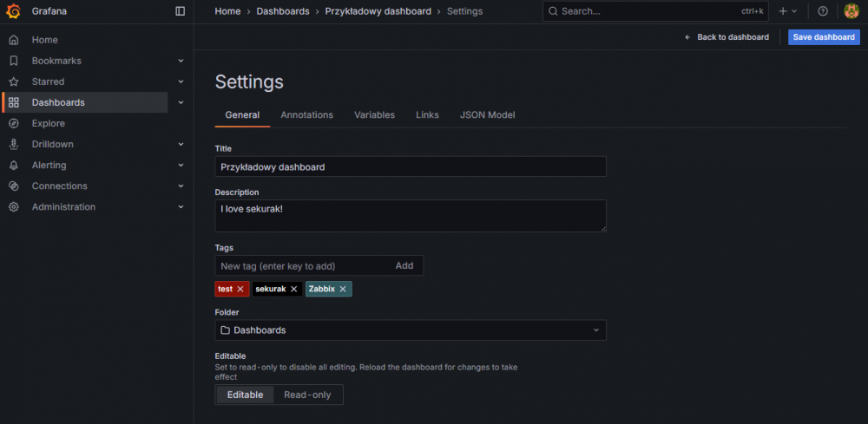Remove the Zabbix tag with its X
The height and width of the screenshot is (424, 868).
343,289
